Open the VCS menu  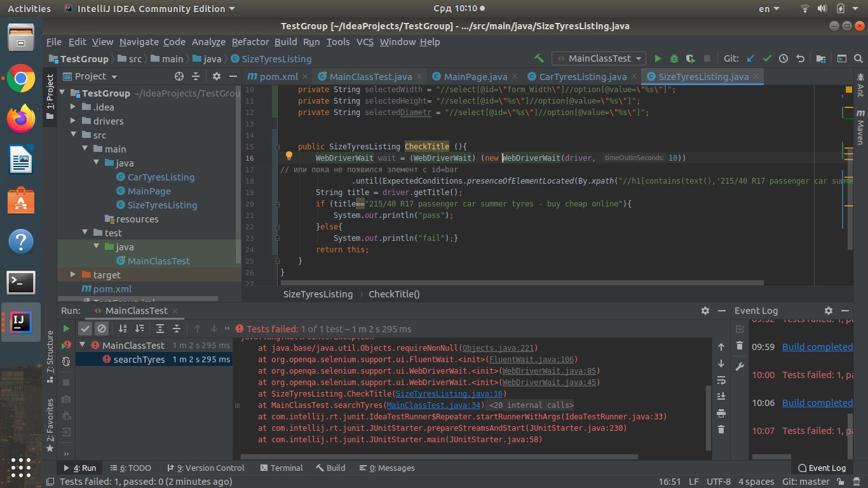point(365,42)
